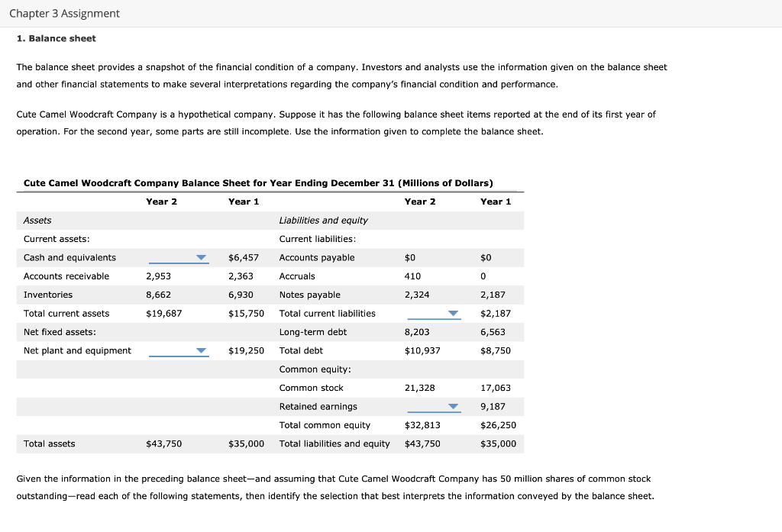
Task: Select the balance sheet table title
Action: [x=257, y=183]
